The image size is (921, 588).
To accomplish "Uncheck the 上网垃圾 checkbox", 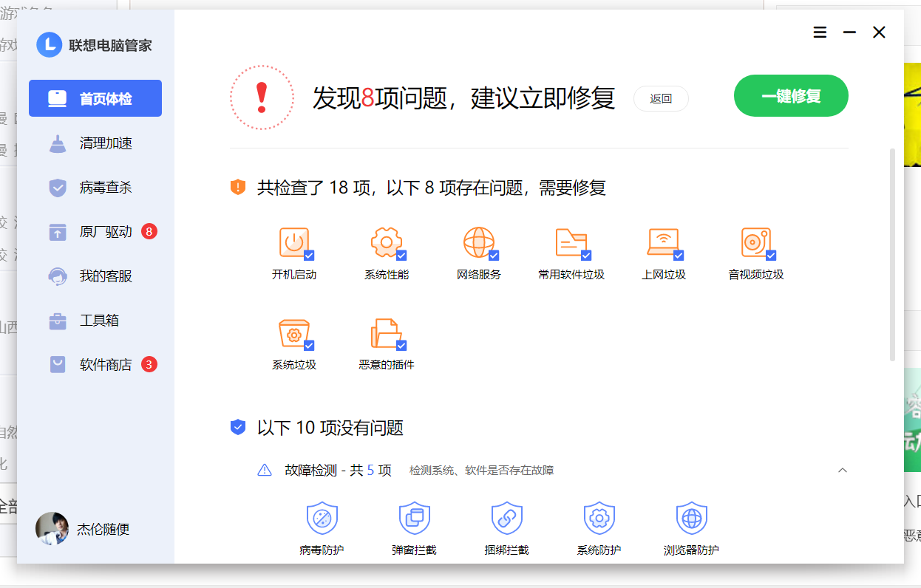I will click(679, 255).
